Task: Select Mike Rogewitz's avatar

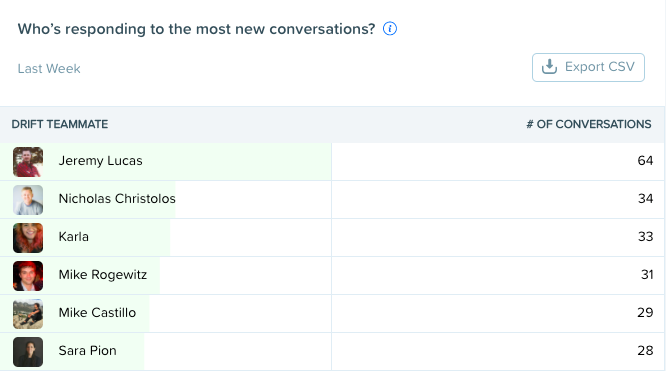Action: click(28, 276)
